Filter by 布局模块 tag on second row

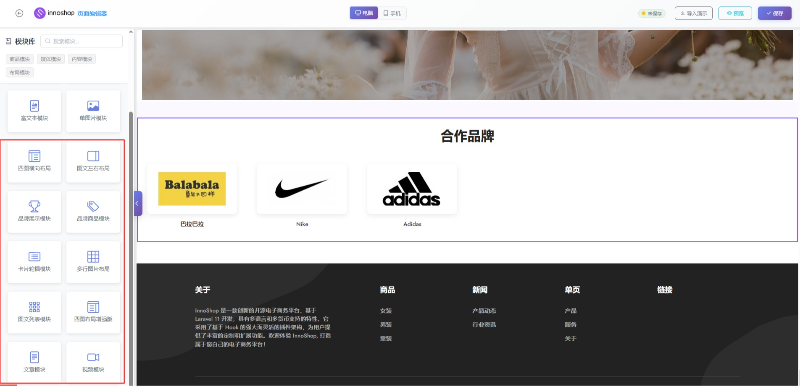click(20, 72)
